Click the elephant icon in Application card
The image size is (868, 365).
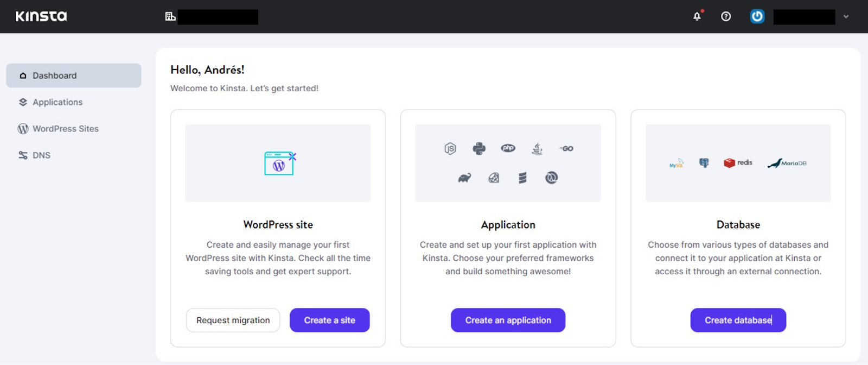click(x=464, y=178)
